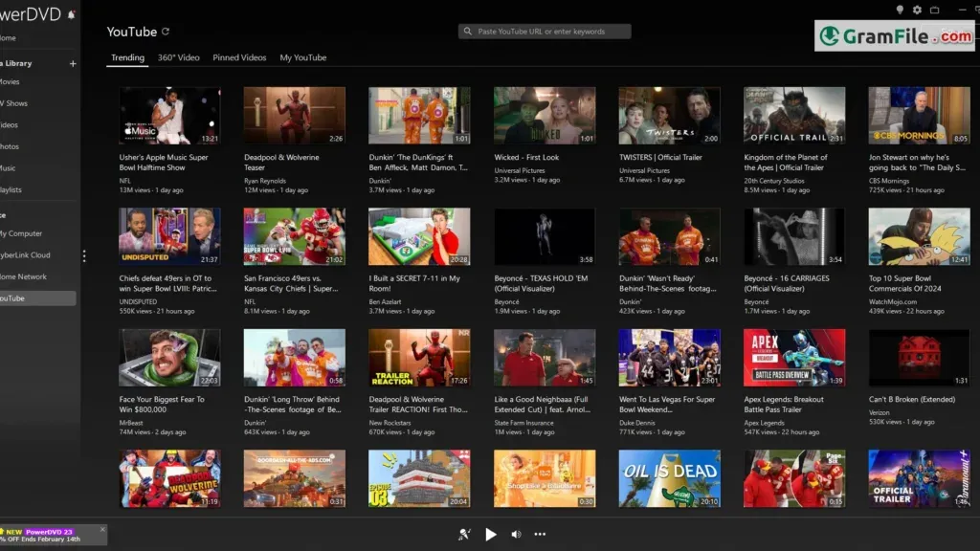Collapse the Media Library section header
Viewport: 980px width, 551px height.
click(x=15, y=63)
